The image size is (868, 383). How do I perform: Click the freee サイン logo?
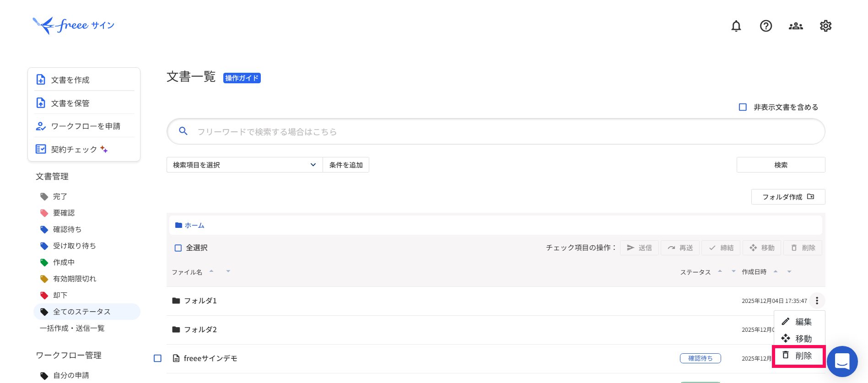point(74,25)
